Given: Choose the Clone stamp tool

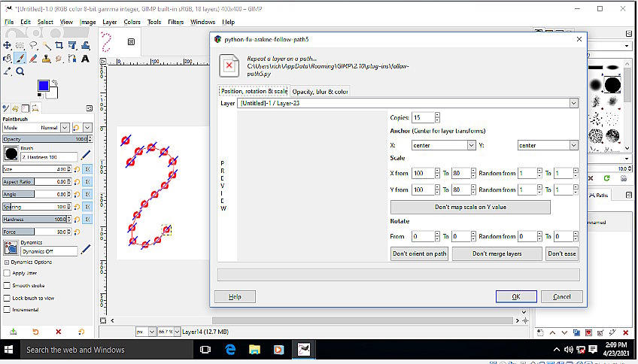Looking at the screenshot, I should tap(46, 59).
